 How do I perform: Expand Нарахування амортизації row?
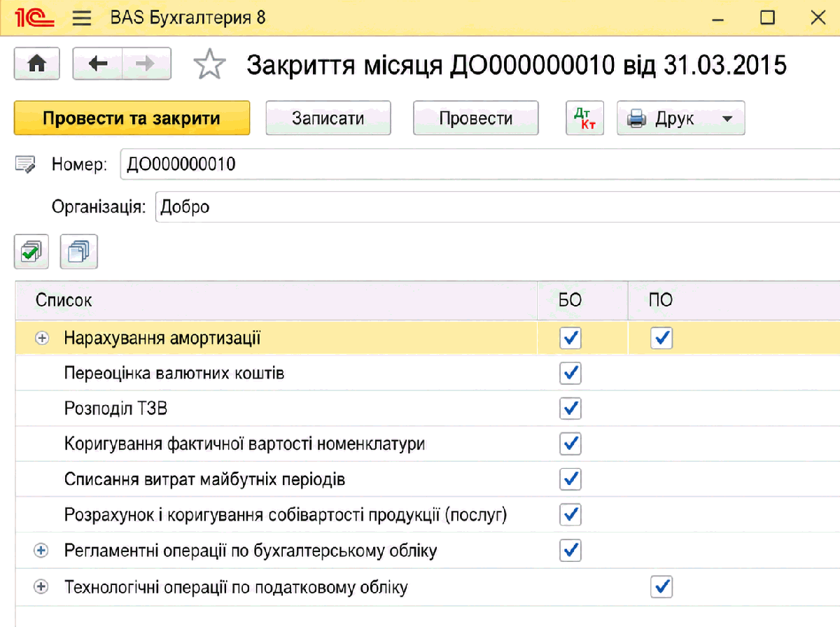point(42,339)
